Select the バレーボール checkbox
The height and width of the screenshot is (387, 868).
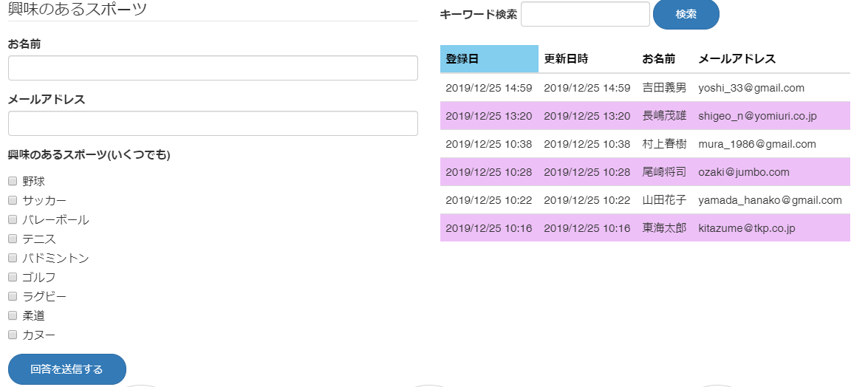(x=13, y=219)
